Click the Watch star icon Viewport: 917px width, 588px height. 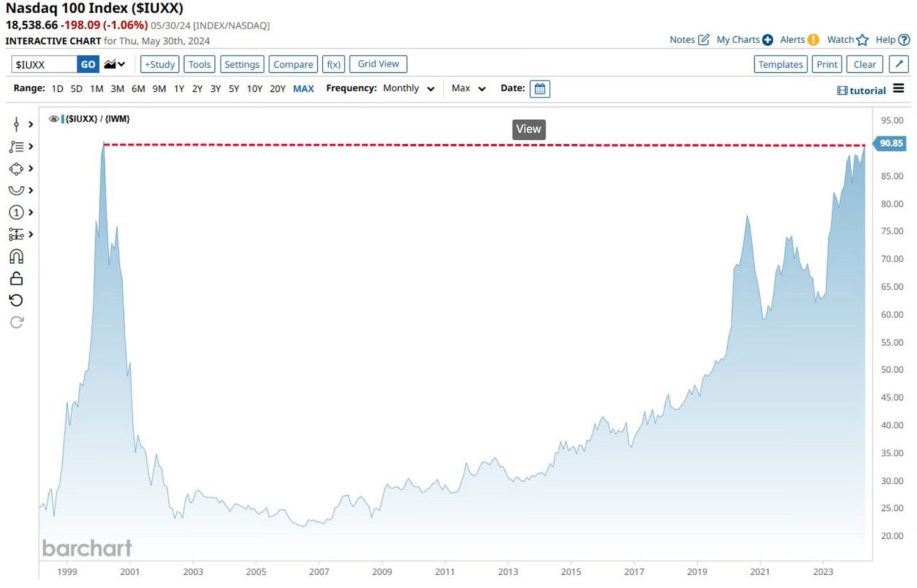[x=862, y=40]
